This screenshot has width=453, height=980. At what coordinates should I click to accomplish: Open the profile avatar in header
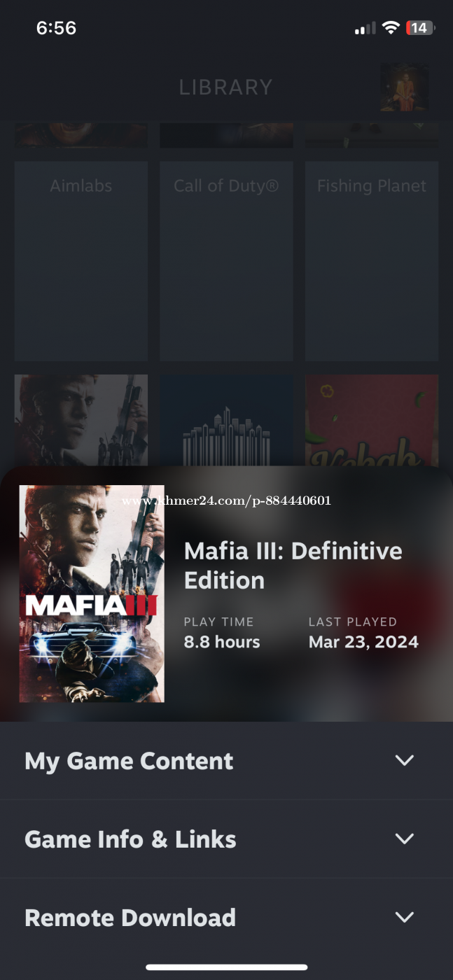[405, 87]
